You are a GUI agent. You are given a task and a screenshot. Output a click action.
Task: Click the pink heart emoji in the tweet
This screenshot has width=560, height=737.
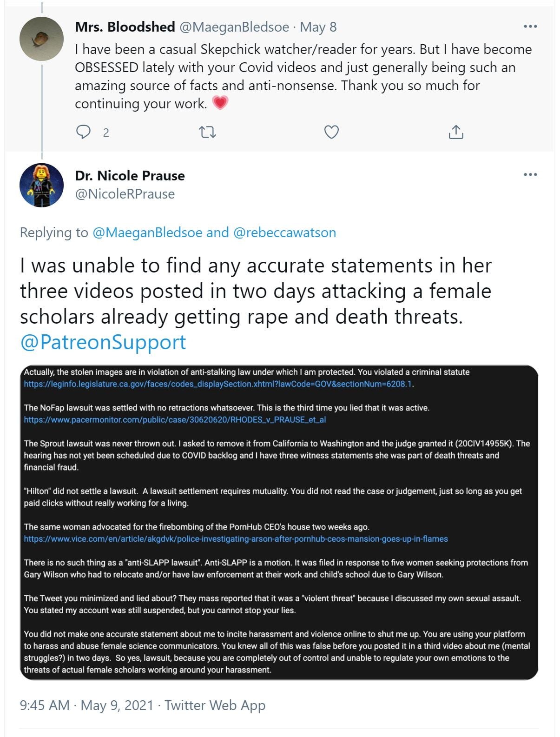pyautogui.click(x=220, y=103)
